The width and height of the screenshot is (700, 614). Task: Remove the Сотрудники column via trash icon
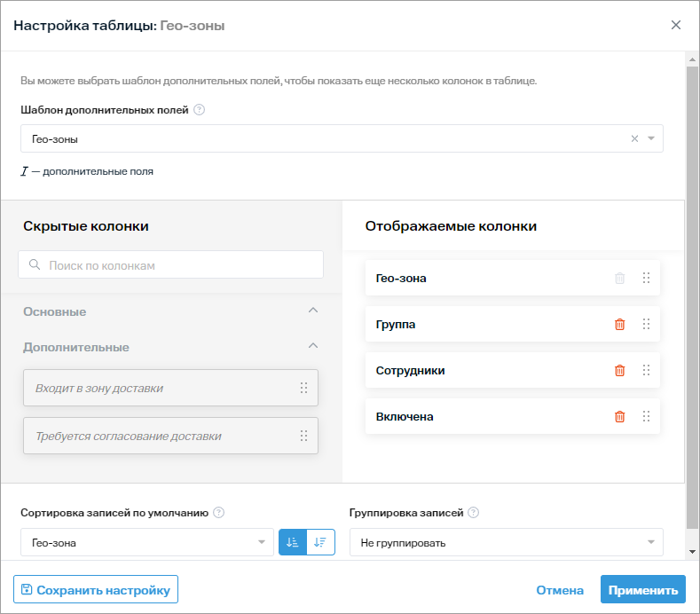point(619,371)
